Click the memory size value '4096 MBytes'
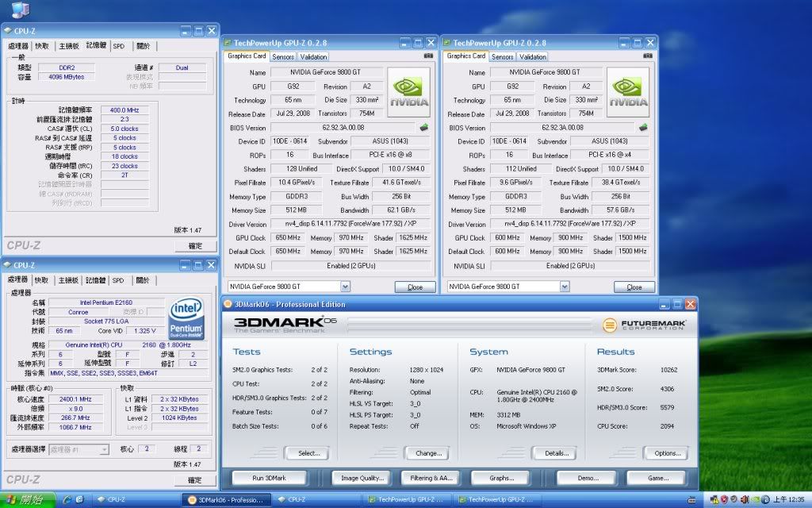Viewport: 812px width, 508px height. pyautogui.click(x=67, y=77)
